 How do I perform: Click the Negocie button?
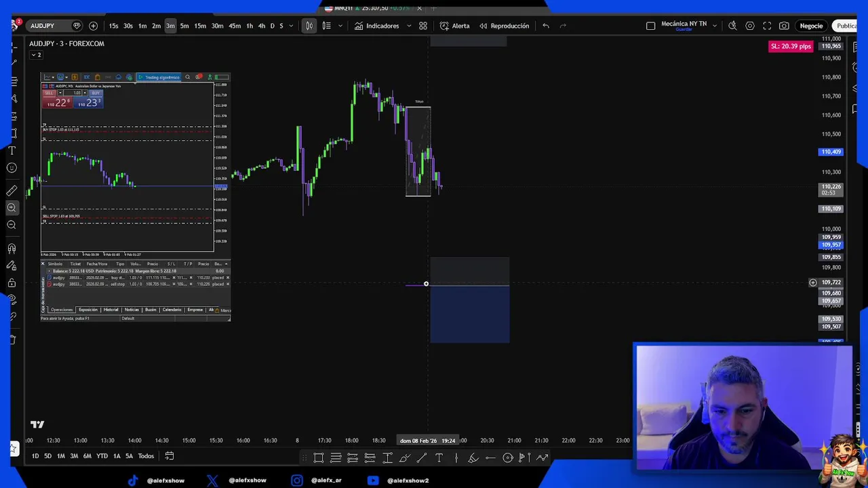[811, 26]
